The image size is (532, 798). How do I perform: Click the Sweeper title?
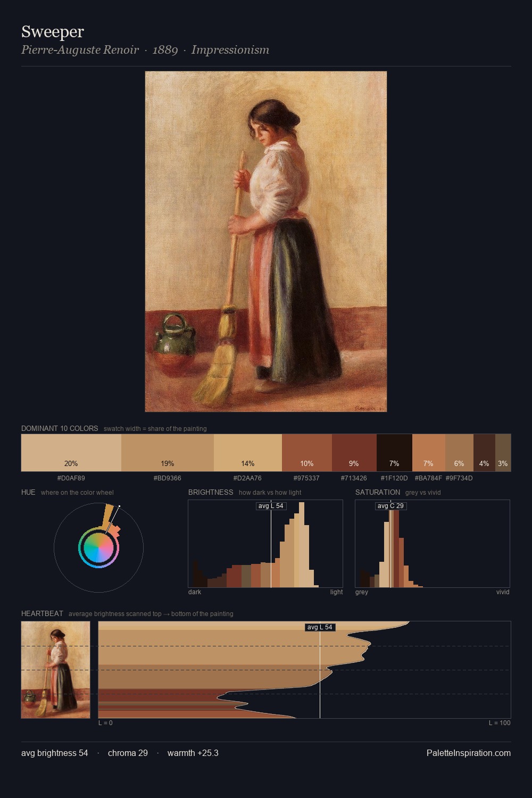tap(53, 32)
